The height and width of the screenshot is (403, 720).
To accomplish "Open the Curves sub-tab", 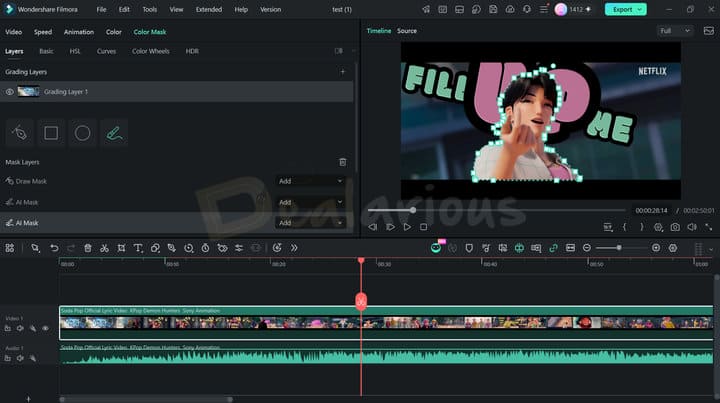I will [106, 51].
